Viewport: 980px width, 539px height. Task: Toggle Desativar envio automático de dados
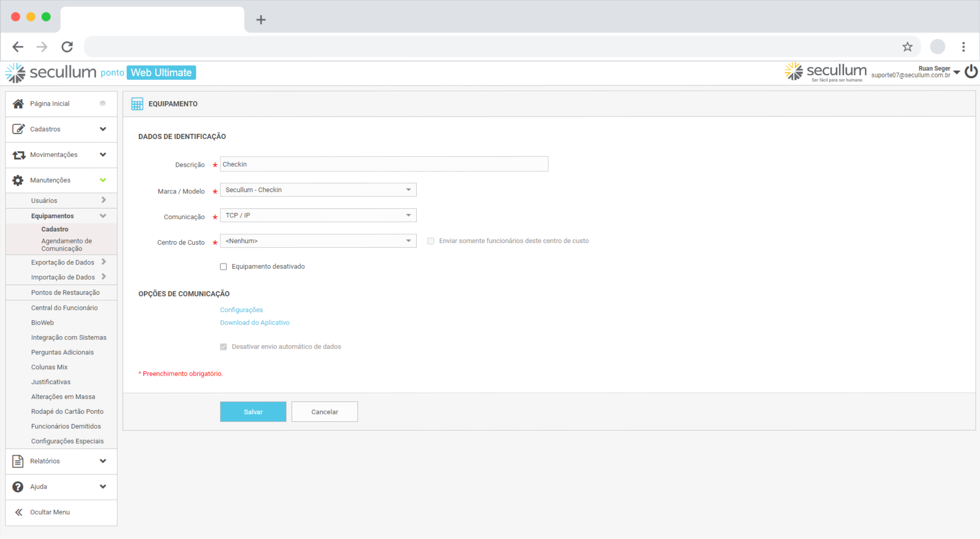pyautogui.click(x=223, y=347)
